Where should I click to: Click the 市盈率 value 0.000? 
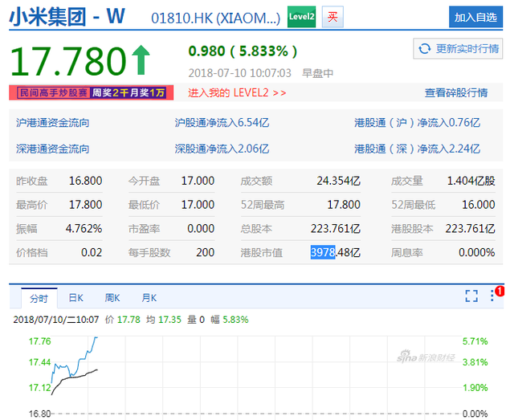pyautogui.click(x=201, y=229)
